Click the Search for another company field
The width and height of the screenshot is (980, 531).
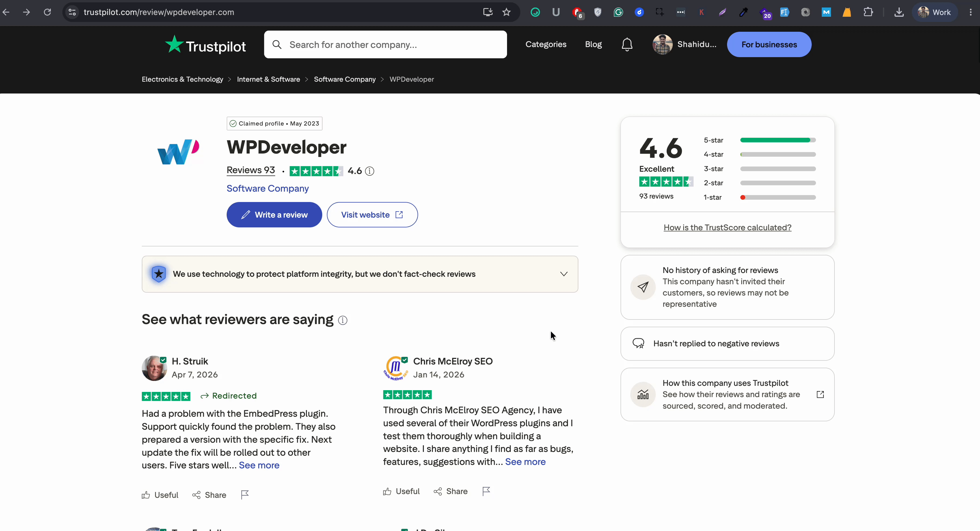point(385,44)
